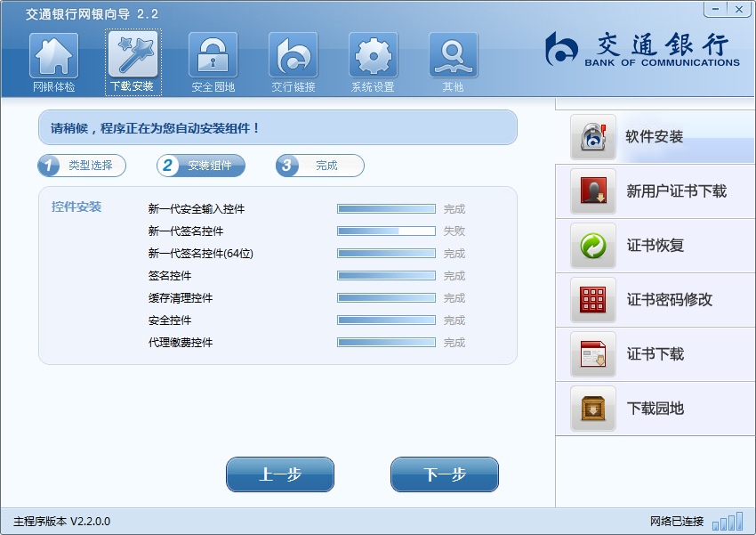Click the 安全控件 label
This screenshot has height=535, width=756.
(170, 320)
